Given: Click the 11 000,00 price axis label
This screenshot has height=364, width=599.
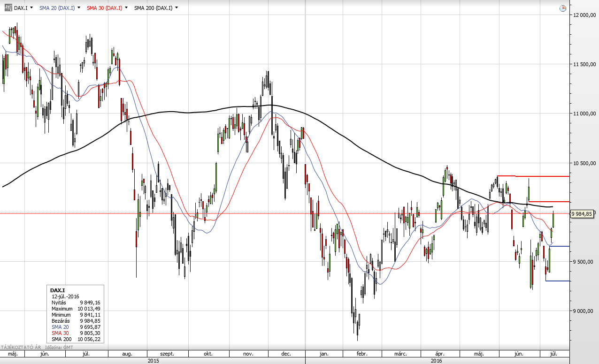Looking at the screenshot, I should pyautogui.click(x=584, y=114).
